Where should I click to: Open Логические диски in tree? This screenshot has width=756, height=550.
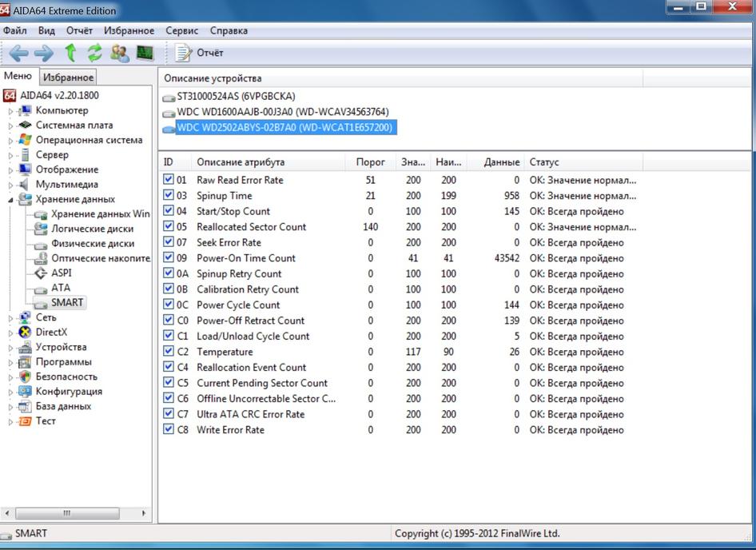coord(93,229)
